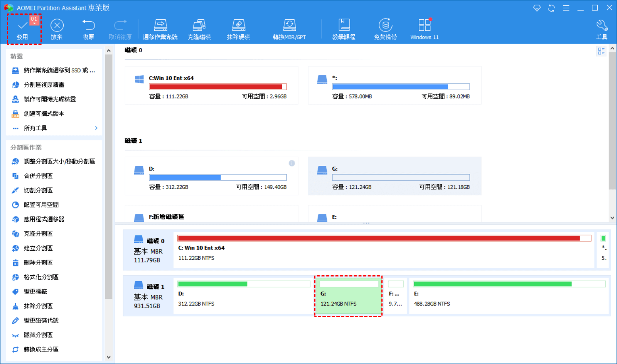Open 轉換MBR/GPT converter
This screenshot has width=617, height=364.
point(289,29)
